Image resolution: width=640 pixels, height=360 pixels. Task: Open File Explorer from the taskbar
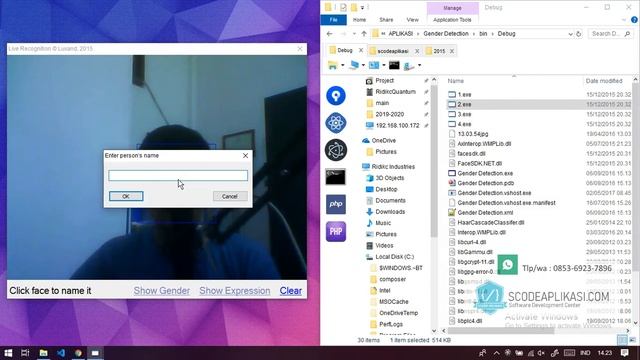[x=43, y=353]
